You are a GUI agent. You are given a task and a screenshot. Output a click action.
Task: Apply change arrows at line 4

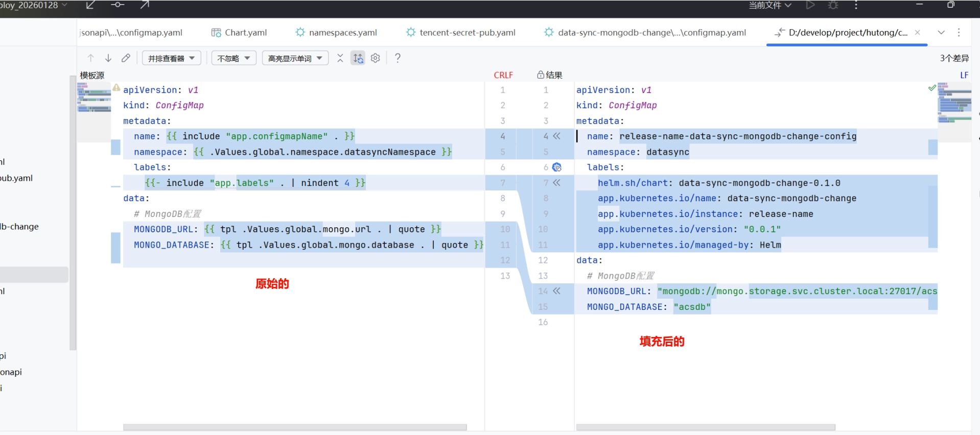556,136
